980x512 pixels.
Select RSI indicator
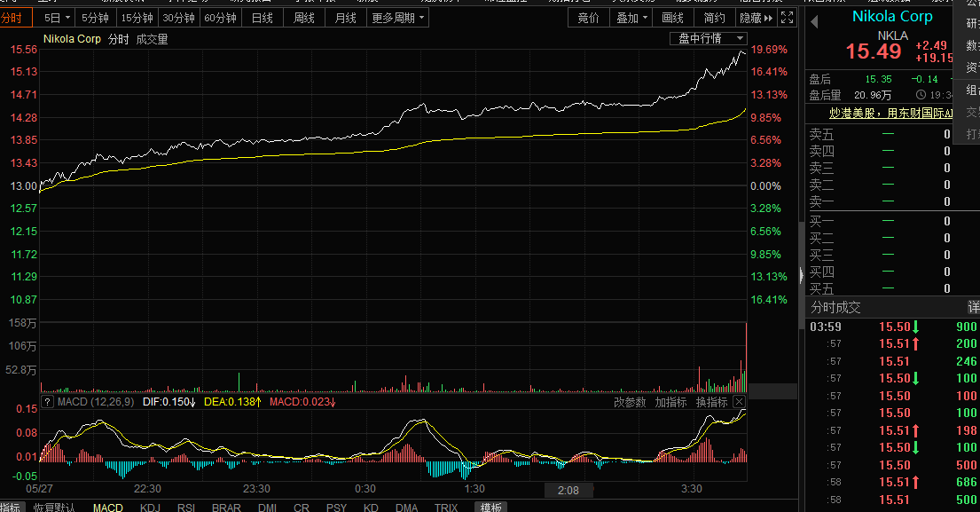pos(186,507)
